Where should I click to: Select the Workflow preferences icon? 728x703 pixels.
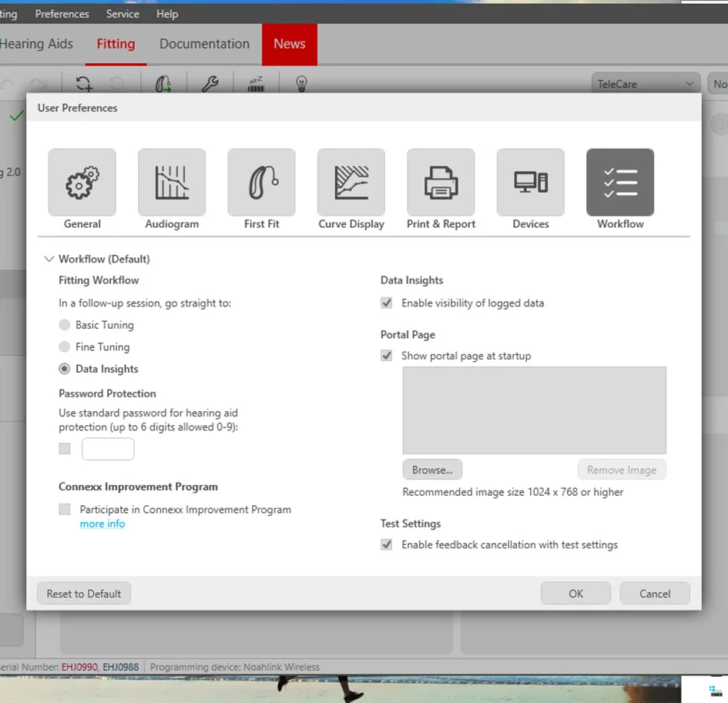point(620,182)
